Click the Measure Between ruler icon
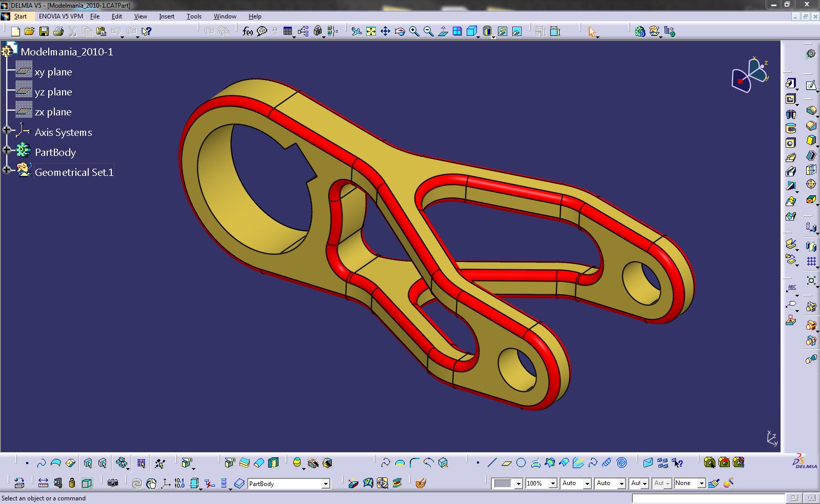This screenshot has width=820, height=504. [43, 483]
